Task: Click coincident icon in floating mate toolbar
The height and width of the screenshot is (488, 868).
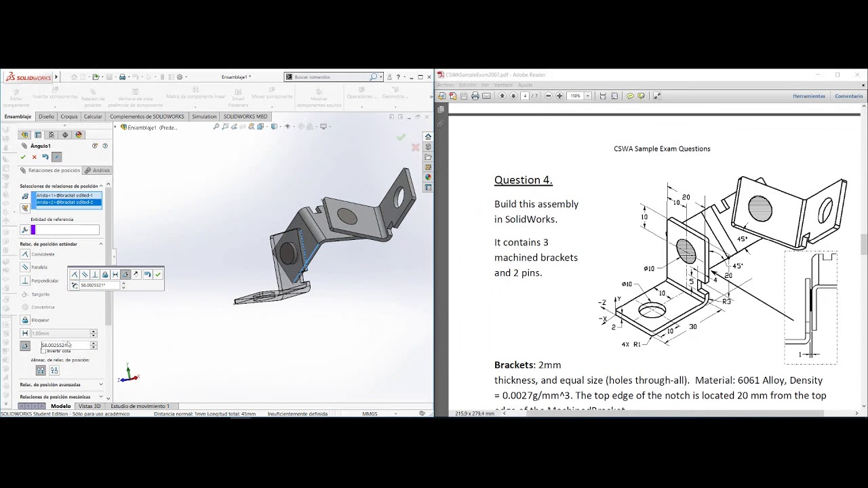Action: (x=75, y=274)
